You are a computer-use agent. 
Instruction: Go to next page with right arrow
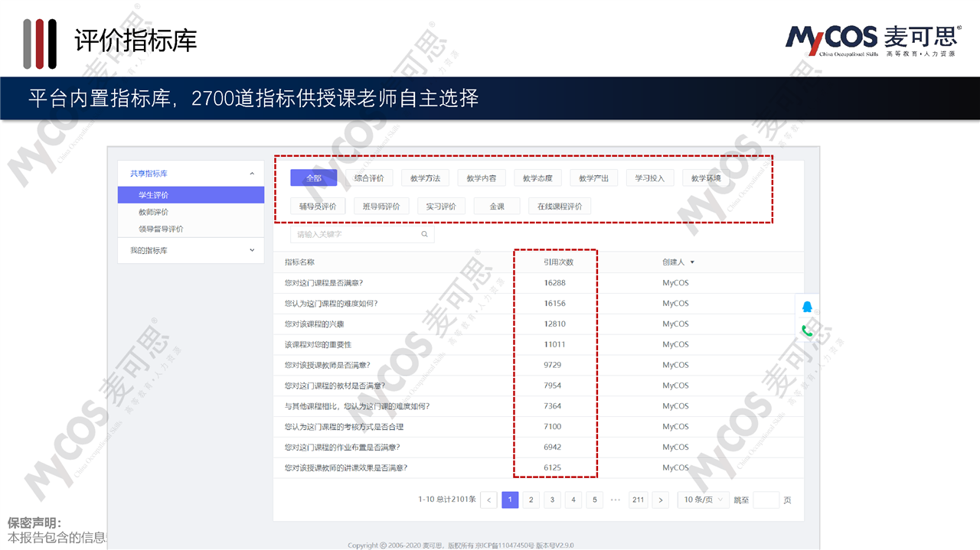(661, 500)
